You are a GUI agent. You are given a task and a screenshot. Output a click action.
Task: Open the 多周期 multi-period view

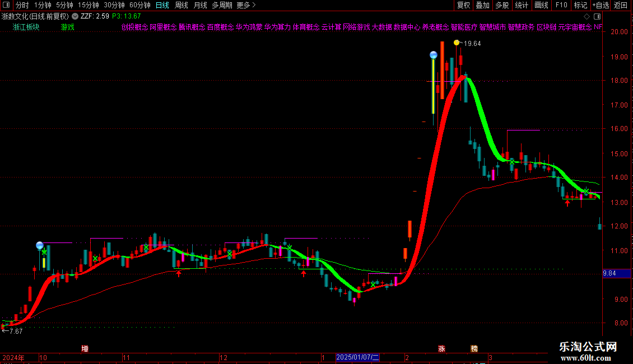pos(222,5)
